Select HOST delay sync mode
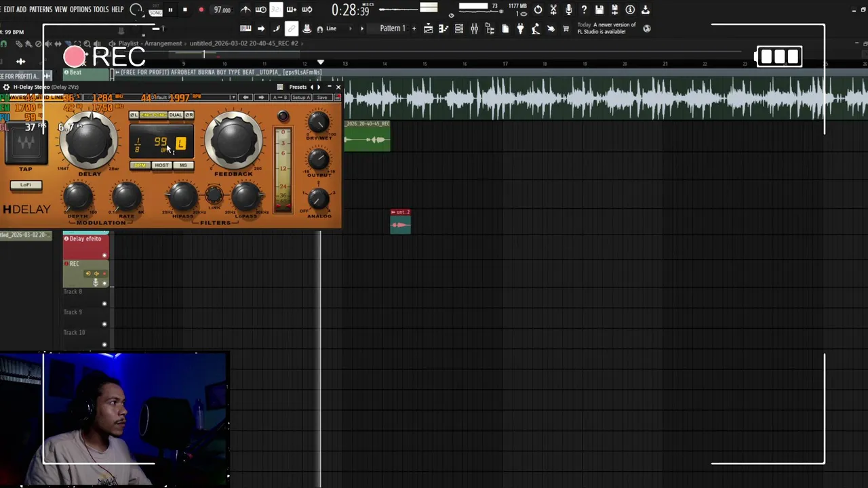868x488 pixels. [x=161, y=165]
